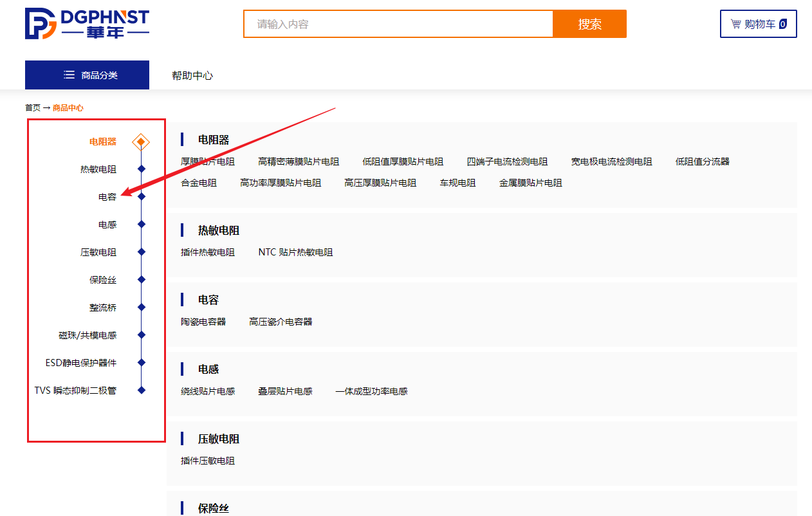812x516 pixels.
Task: Open the 合金电阻 link
Action: (x=199, y=183)
